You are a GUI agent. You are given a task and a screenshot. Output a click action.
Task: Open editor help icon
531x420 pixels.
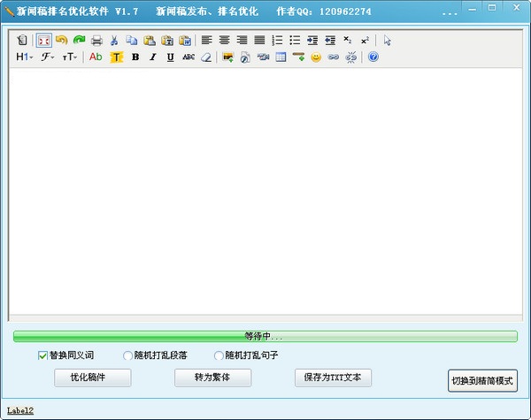pyautogui.click(x=373, y=57)
